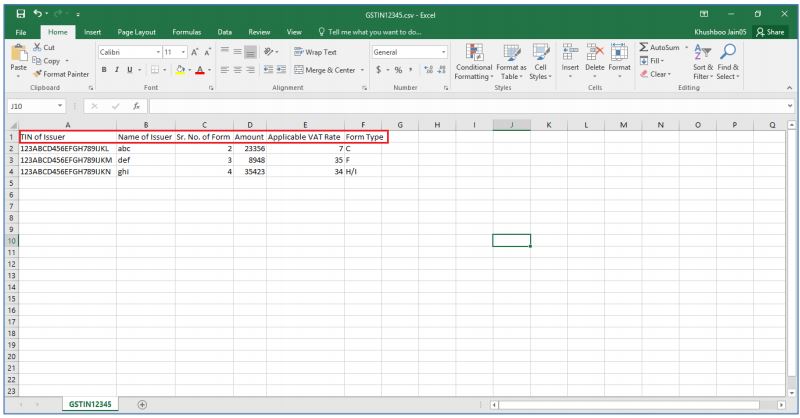Image resolution: width=800 pixels, height=418 pixels.
Task: Click cell containing 'Applicable VAT Rate'
Action: click(305, 137)
